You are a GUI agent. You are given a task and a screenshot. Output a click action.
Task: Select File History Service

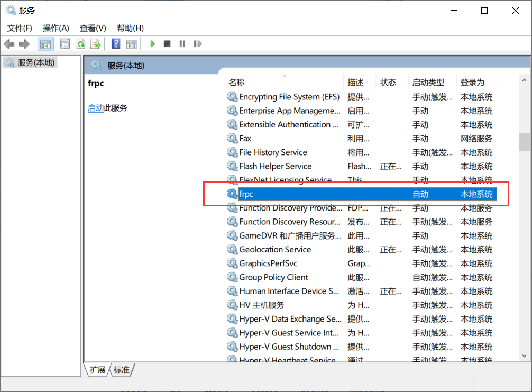tap(361, 152)
